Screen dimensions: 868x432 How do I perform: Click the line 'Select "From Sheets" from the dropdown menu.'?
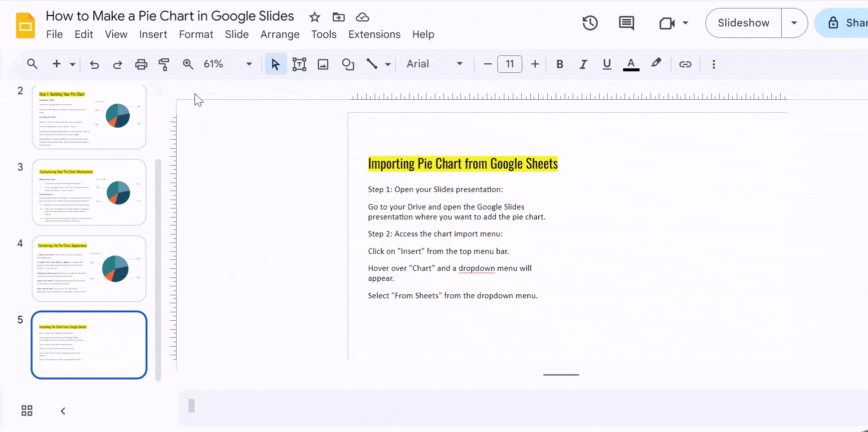click(453, 296)
